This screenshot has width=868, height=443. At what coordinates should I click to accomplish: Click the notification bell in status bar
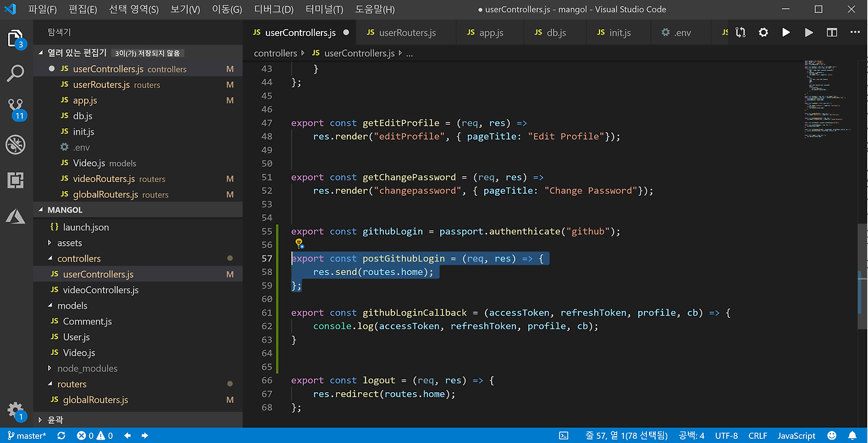click(852, 436)
